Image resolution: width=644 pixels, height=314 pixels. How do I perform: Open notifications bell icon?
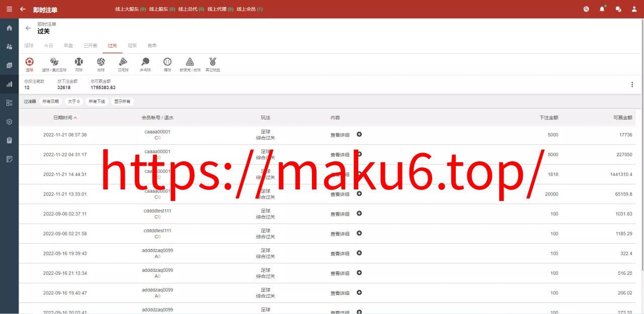click(602, 9)
